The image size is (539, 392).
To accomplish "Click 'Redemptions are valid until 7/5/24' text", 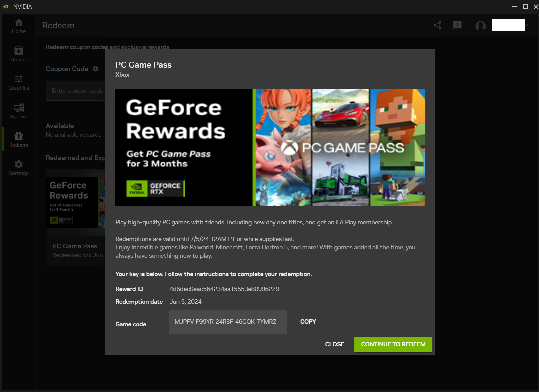I will point(205,239).
